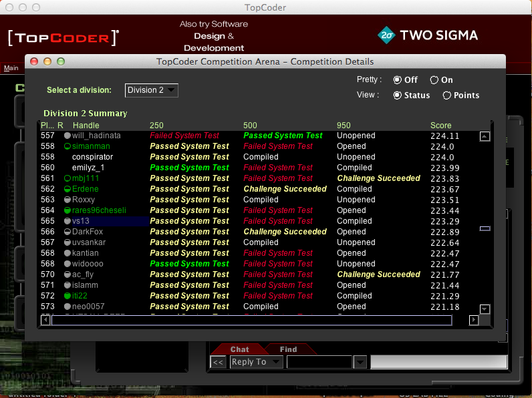The height and width of the screenshot is (398, 532).
Task: Sort by the 500 column header
Action: point(250,126)
